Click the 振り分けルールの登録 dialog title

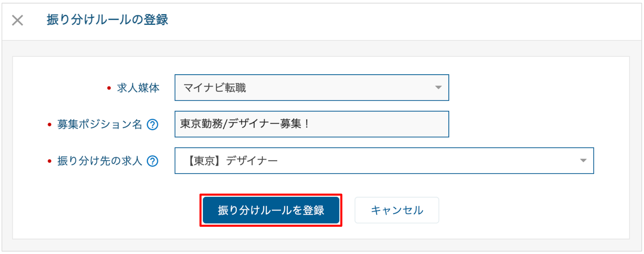[107, 20]
